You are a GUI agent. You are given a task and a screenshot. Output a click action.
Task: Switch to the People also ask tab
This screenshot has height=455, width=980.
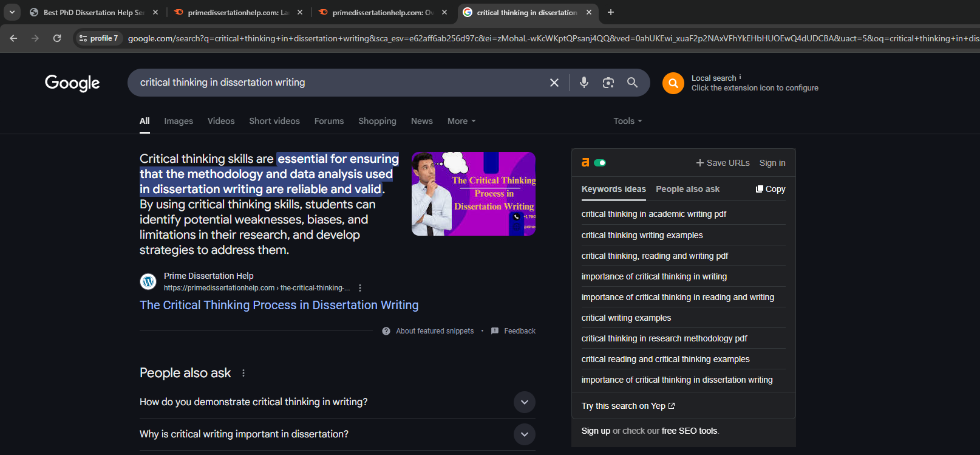[687, 189]
